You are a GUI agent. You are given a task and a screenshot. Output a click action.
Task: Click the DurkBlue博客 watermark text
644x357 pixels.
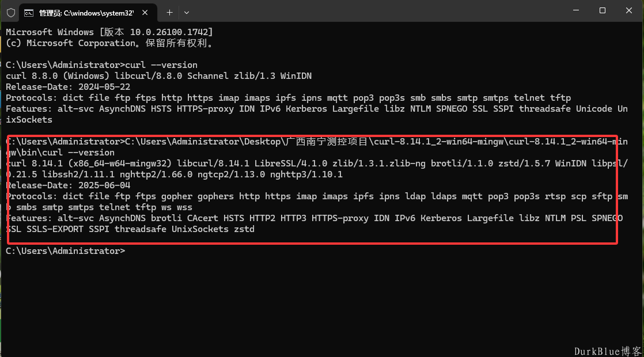click(x=608, y=351)
